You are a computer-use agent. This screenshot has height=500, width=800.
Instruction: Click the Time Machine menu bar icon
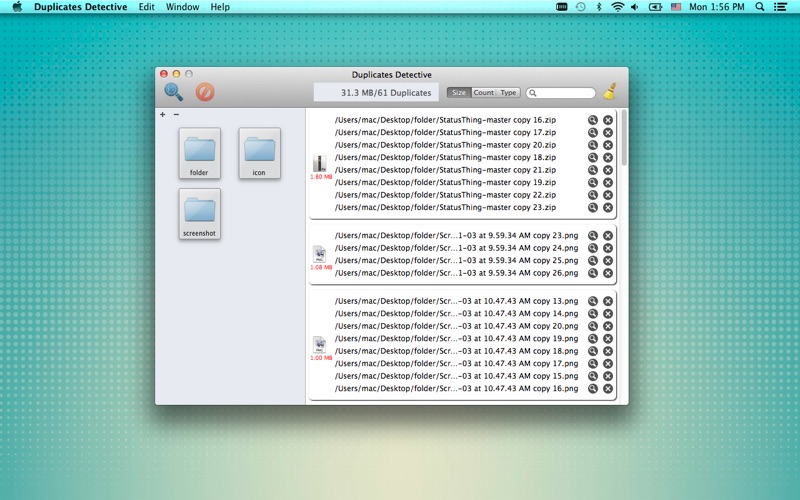coord(581,7)
